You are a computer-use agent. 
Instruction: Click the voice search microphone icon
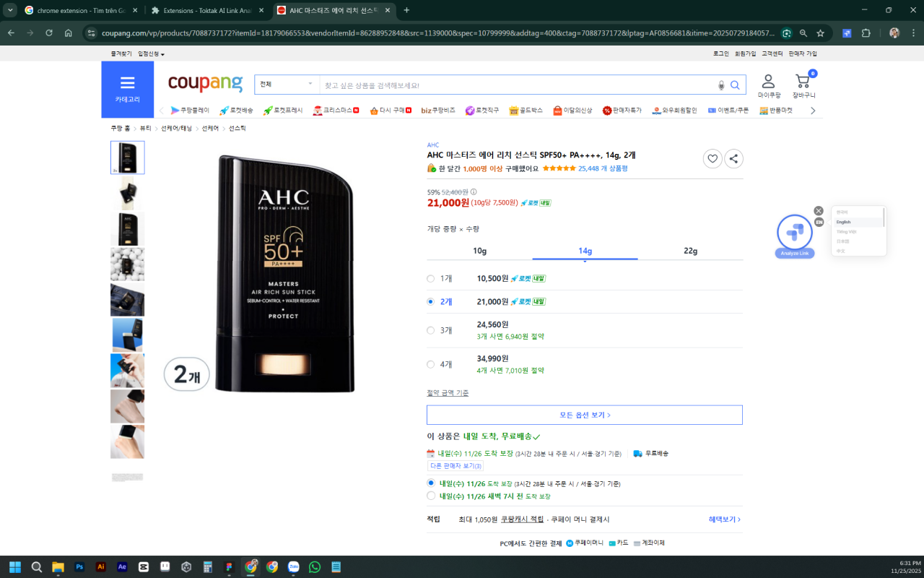coord(720,85)
